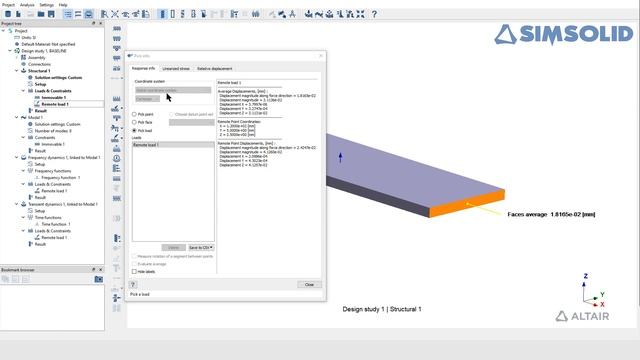Open the Save to CSV dropdown button
The height and width of the screenshot is (360, 640).
click(201, 247)
